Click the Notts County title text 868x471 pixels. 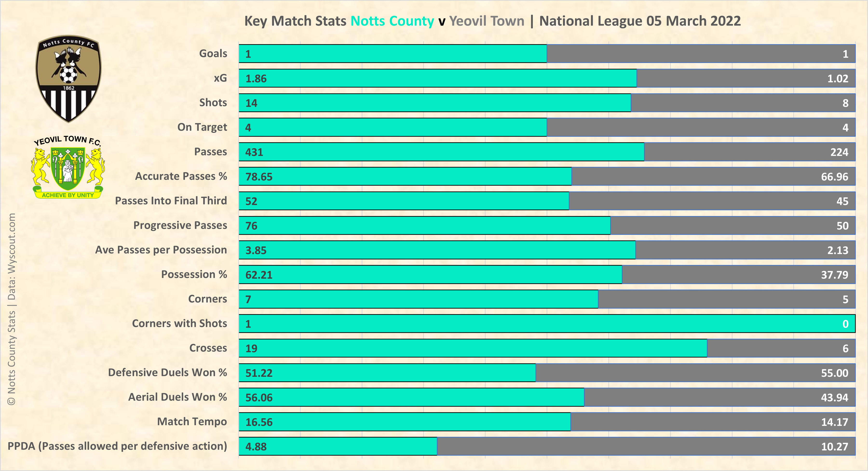(x=392, y=21)
